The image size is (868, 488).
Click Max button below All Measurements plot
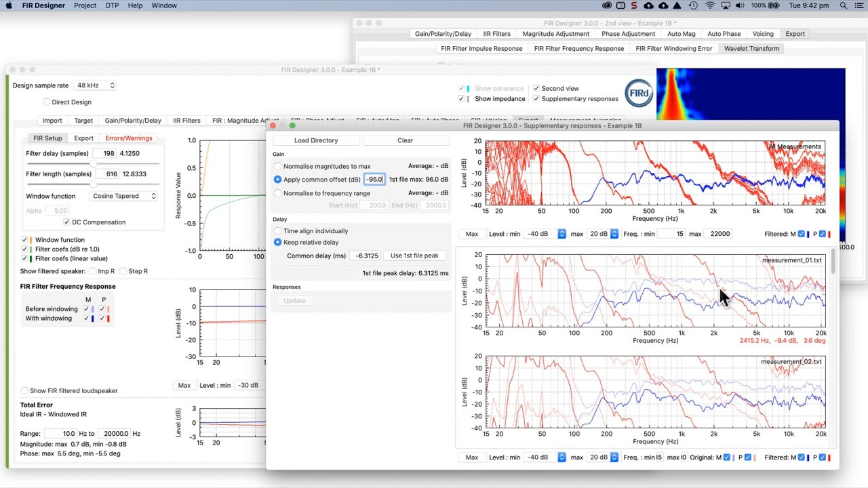(472, 234)
